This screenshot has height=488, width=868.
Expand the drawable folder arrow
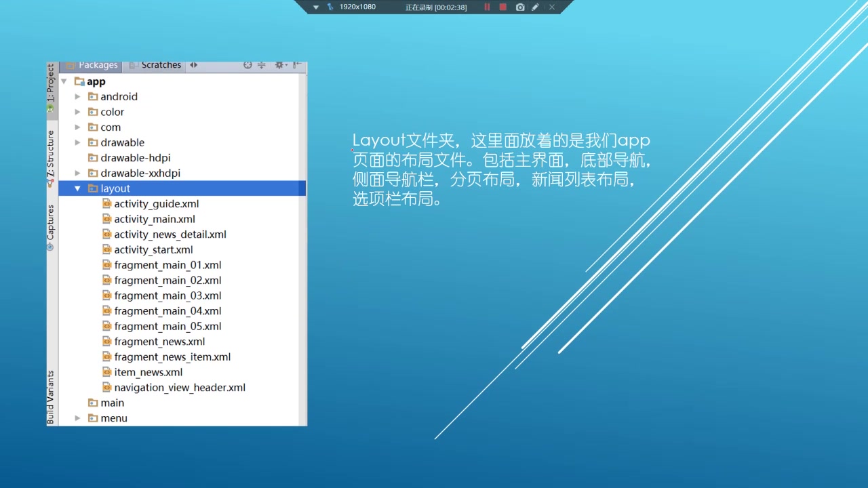click(77, 142)
